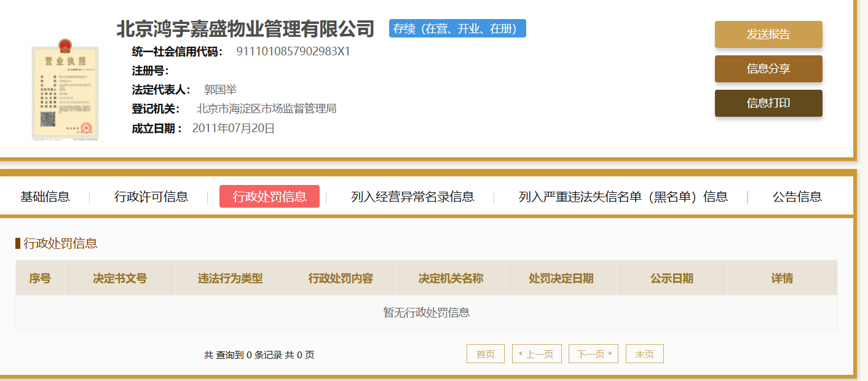This screenshot has height=381, width=868.
Task: Click the 信息分享 button
Action: tap(768, 69)
